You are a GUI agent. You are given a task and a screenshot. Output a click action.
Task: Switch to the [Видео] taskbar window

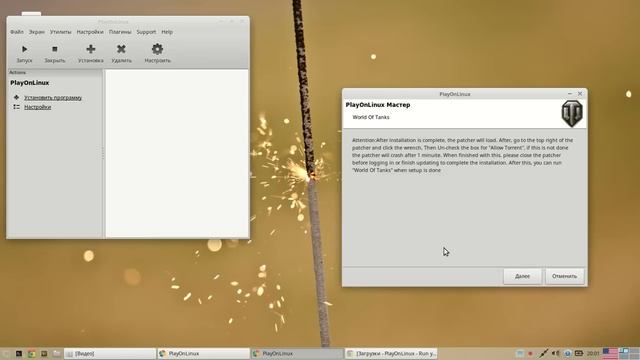coord(110,353)
